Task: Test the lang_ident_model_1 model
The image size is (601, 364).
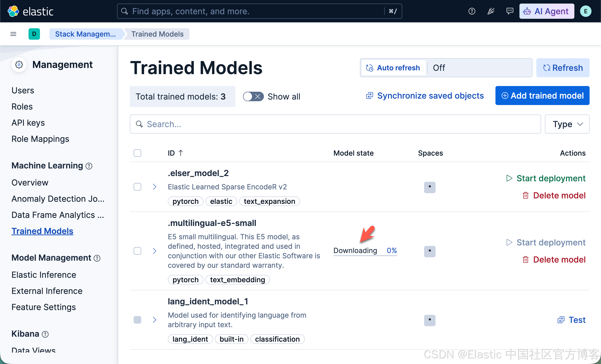Action: [x=572, y=320]
